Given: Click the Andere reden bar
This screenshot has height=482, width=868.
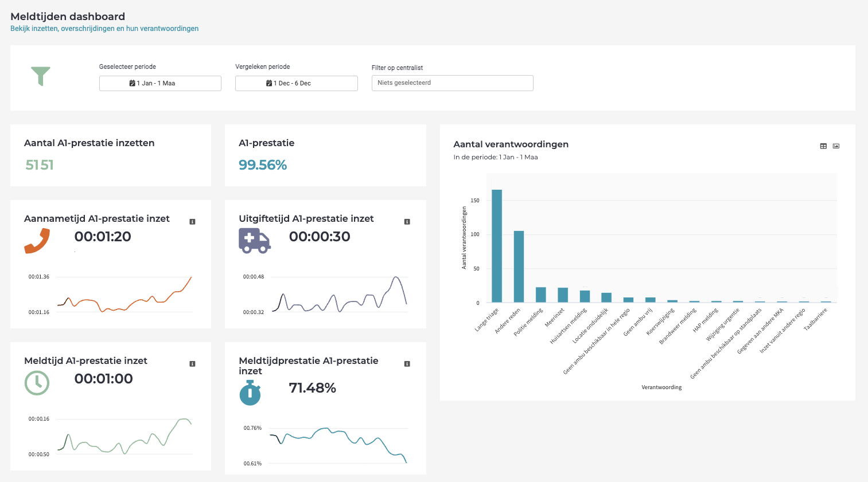Looking at the screenshot, I should coord(519,267).
